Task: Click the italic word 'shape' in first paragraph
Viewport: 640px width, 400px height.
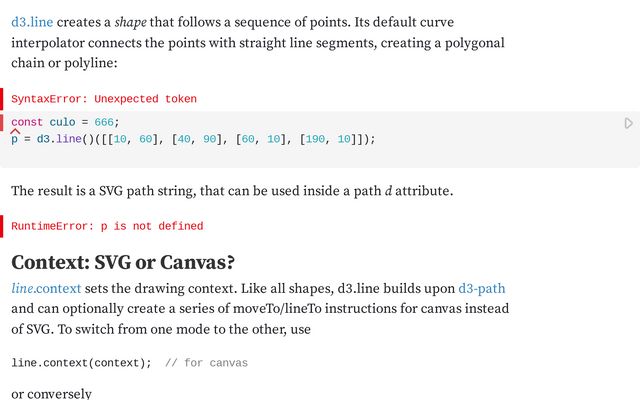Action: click(x=131, y=22)
